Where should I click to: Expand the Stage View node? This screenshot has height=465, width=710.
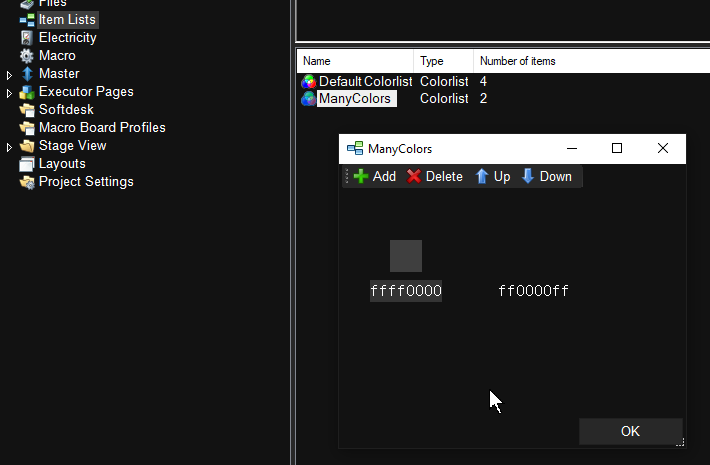coord(10,147)
